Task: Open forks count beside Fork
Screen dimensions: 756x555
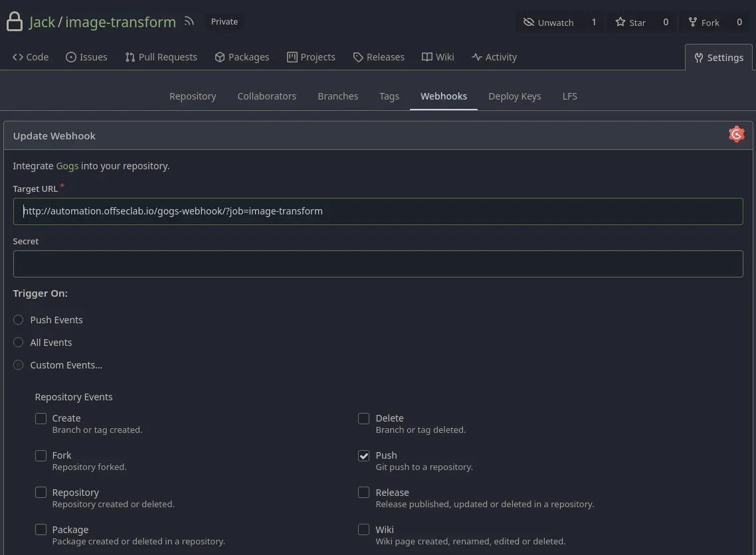Action: (739, 22)
